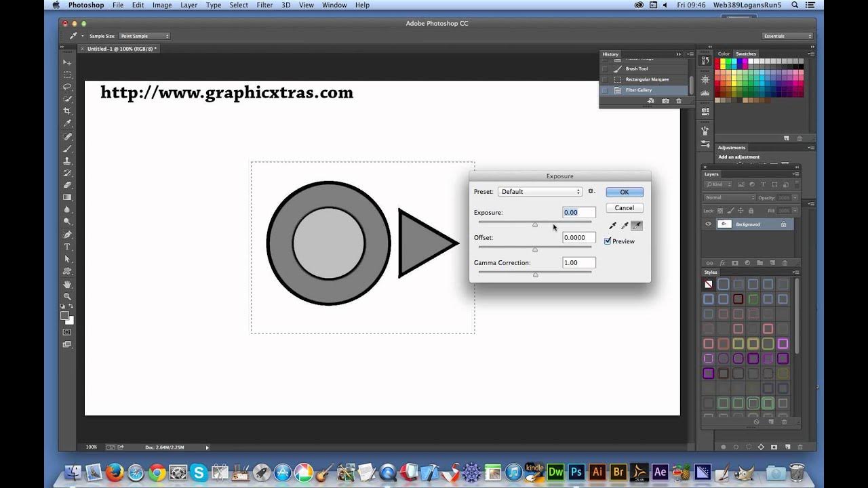
Task: Add layer style fx icon
Action: click(x=722, y=263)
